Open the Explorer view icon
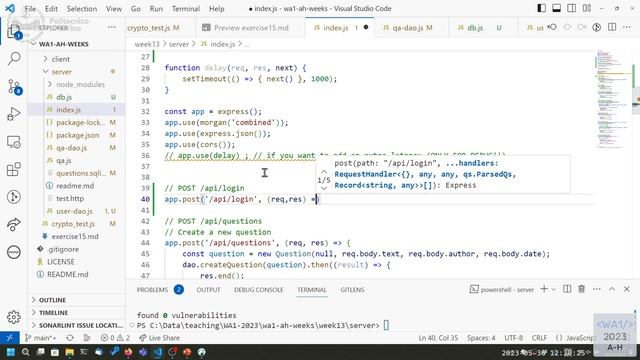This screenshot has height=360, width=640. click(x=14, y=32)
